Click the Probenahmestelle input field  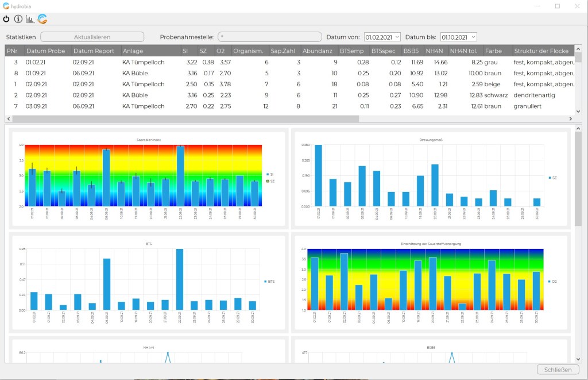[270, 37]
